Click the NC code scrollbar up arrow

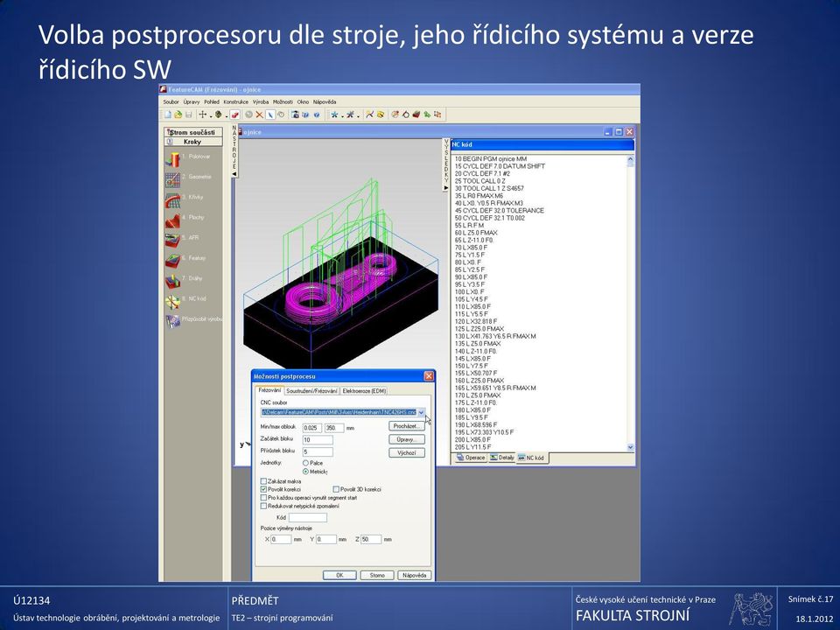click(x=630, y=159)
